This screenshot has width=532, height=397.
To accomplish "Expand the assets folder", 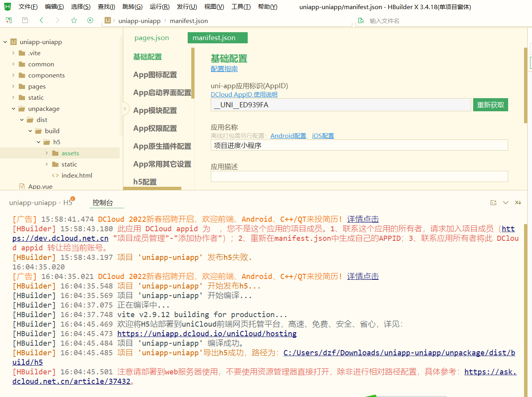I will (x=47, y=153).
